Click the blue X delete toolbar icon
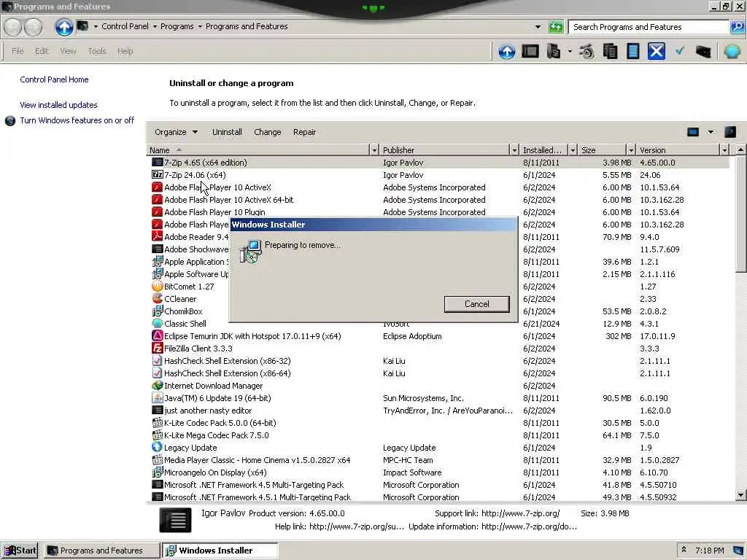The image size is (747, 560). pyautogui.click(x=656, y=51)
